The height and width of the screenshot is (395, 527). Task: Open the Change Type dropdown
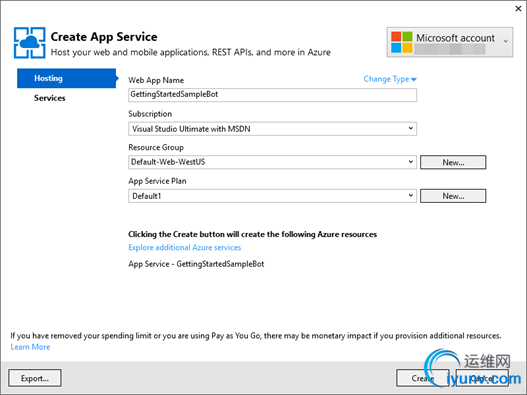(390, 79)
